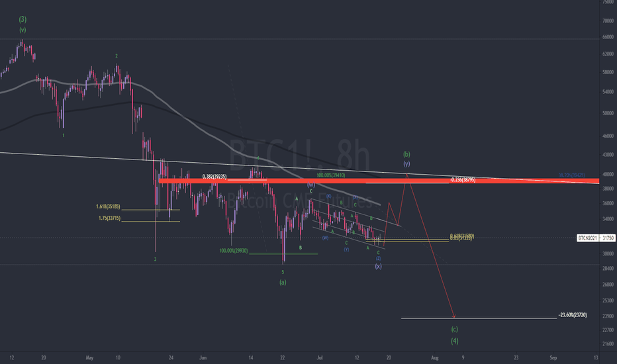Click the green (v) wave label

pos(23,30)
